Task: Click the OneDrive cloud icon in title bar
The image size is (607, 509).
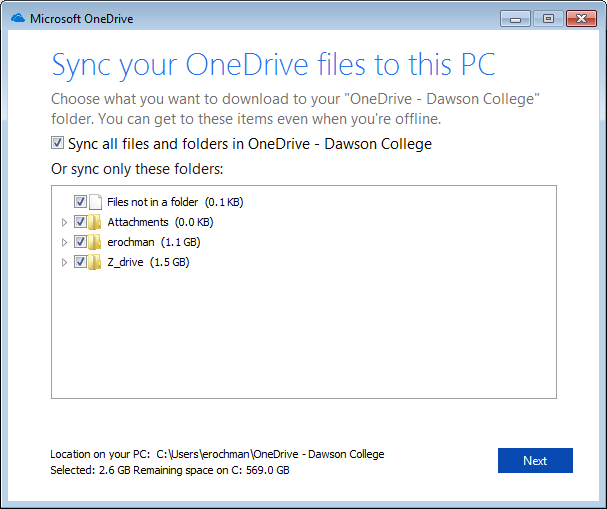Action: (18, 18)
